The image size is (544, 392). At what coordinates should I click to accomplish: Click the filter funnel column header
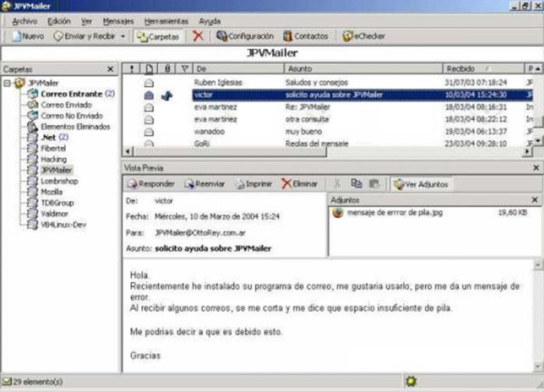point(185,69)
